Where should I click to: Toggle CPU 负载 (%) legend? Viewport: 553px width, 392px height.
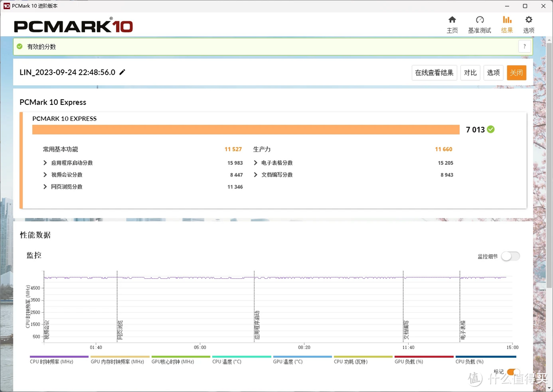pos(485,360)
